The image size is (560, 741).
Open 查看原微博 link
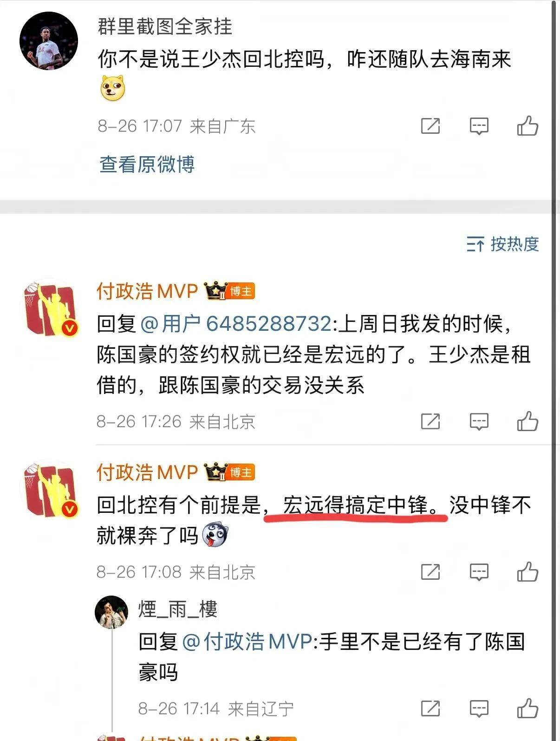click(147, 164)
